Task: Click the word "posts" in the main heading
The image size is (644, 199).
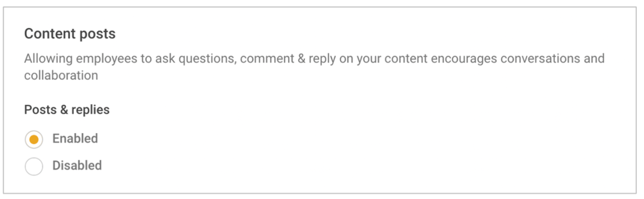Action: click(97, 34)
